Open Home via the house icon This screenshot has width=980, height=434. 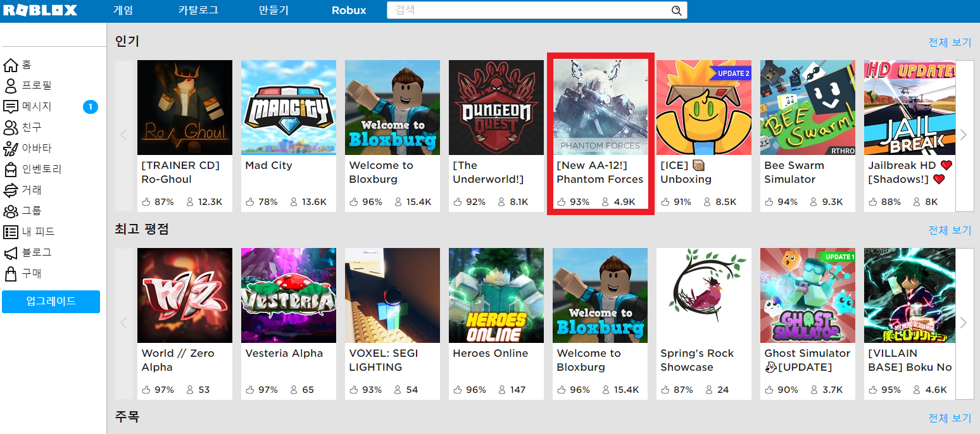[x=10, y=65]
